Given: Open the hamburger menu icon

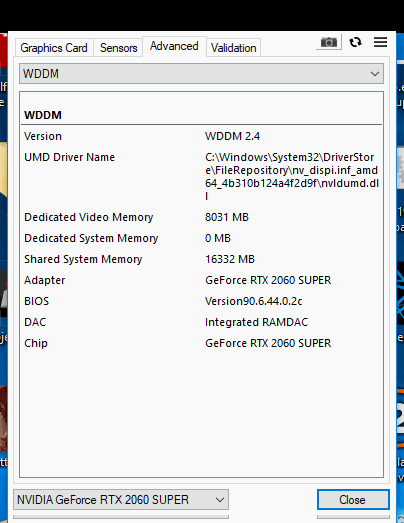Looking at the screenshot, I should point(380,42).
